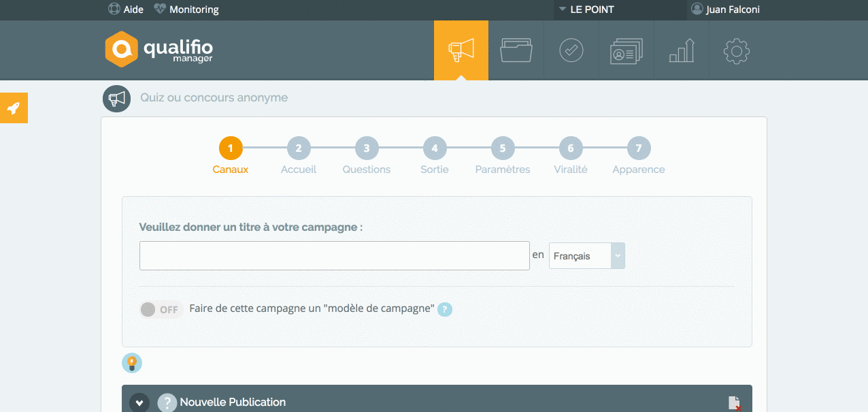Image resolution: width=868 pixels, height=412 pixels.
Task: Go to step 4 Sortie
Action: 435,156
